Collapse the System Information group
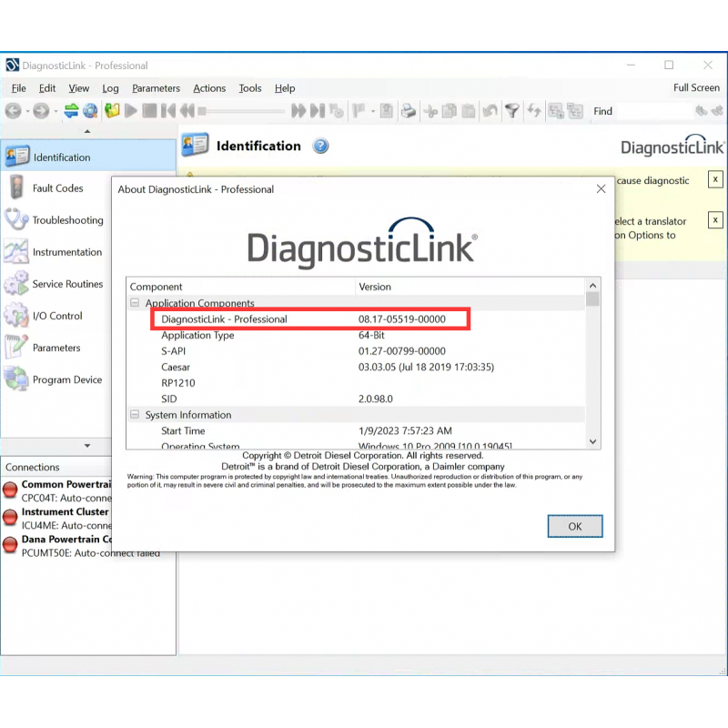The image size is (728, 728). click(135, 414)
